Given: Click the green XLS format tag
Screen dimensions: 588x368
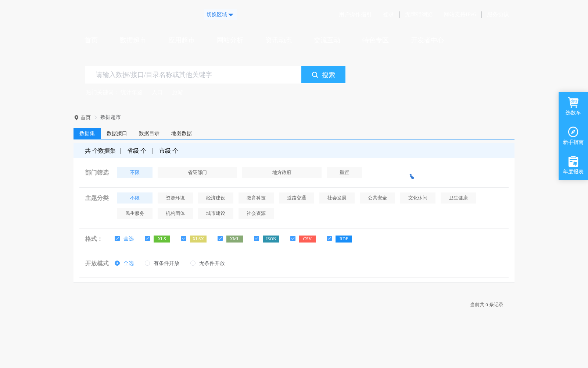Looking at the screenshot, I should 162,239.
